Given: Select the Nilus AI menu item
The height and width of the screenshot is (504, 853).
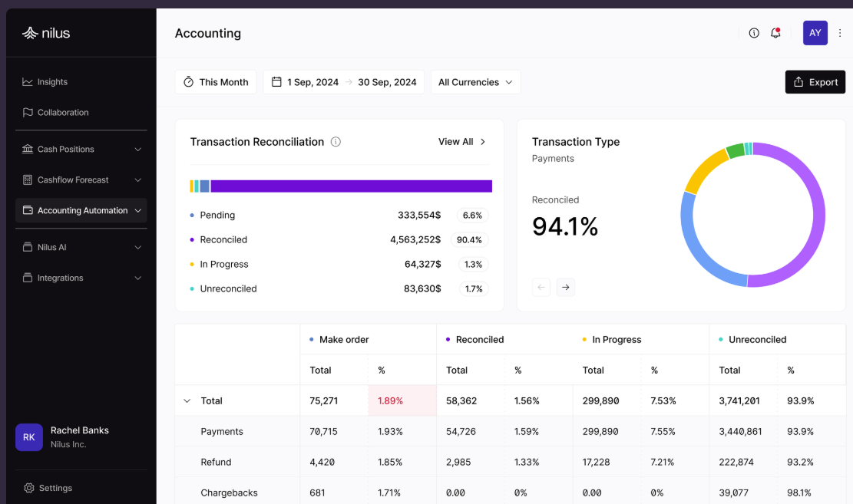Looking at the screenshot, I should 81,247.
